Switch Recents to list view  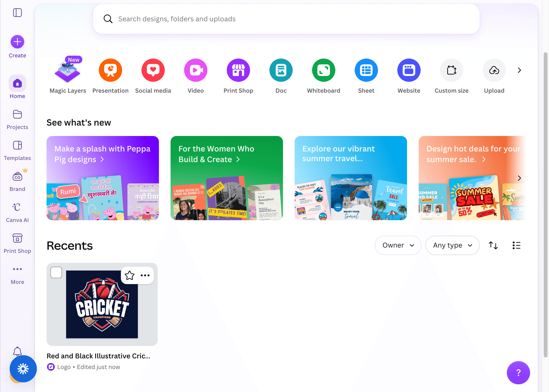[516, 245]
